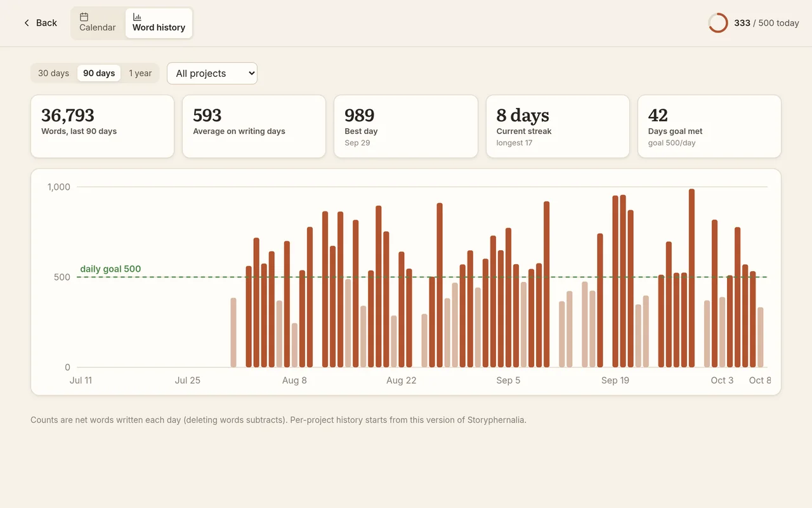Image resolution: width=812 pixels, height=508 pixels.
Task: Click the first light bar in the chart
Action: click(x=233, y=333)
